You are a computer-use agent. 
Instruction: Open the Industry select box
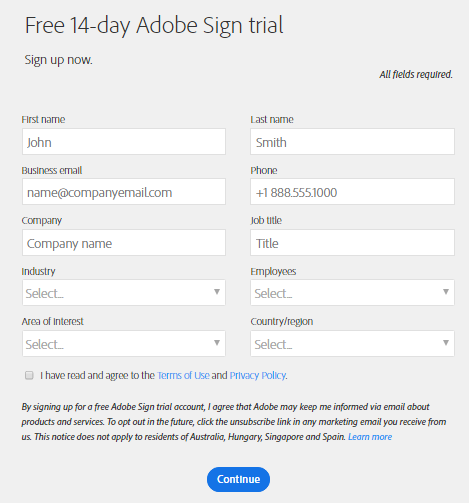click(124, 293)
